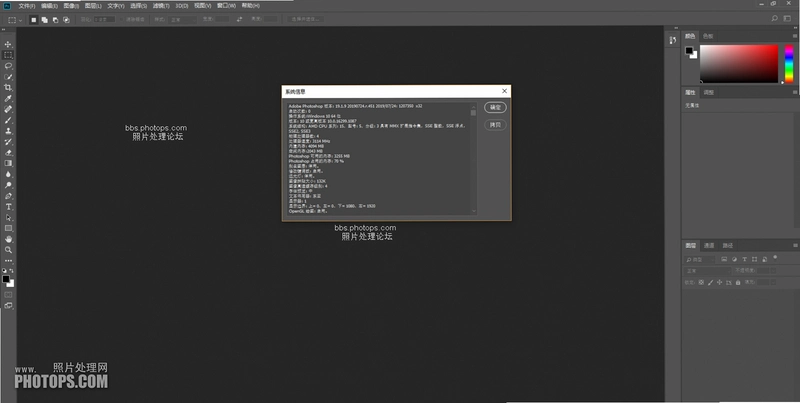
Task: Pick a color in the Color panel field
Action: (x=739, y=64)
